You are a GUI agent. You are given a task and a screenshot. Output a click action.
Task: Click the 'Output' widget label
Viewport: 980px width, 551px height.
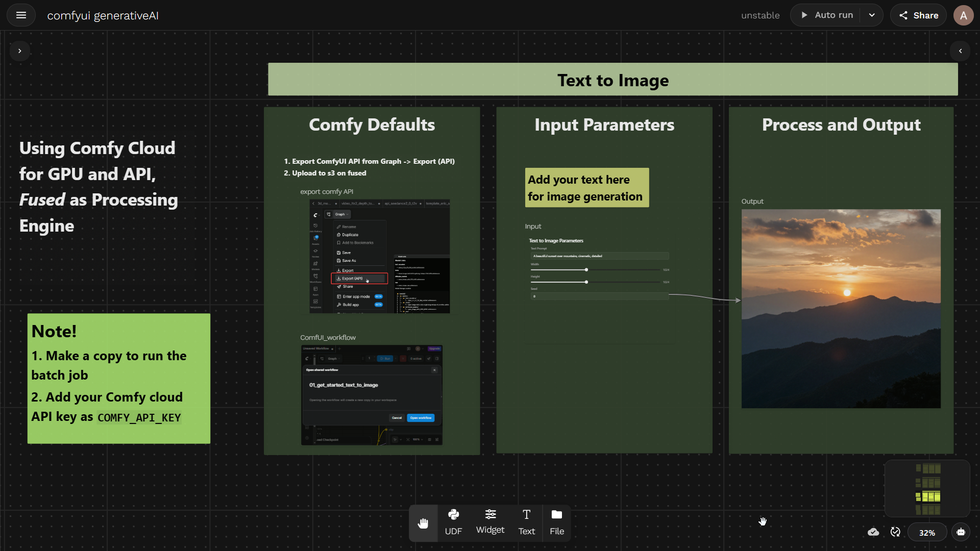coord(752,202)
